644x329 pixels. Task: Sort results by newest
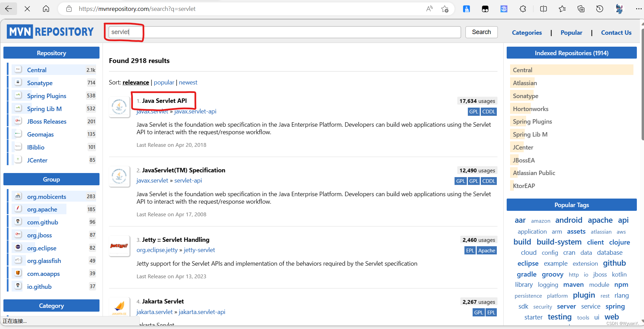point(188,82)
